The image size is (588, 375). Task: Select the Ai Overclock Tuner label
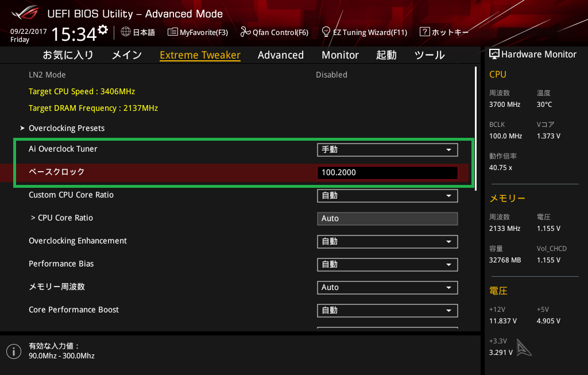click(63, 149)
